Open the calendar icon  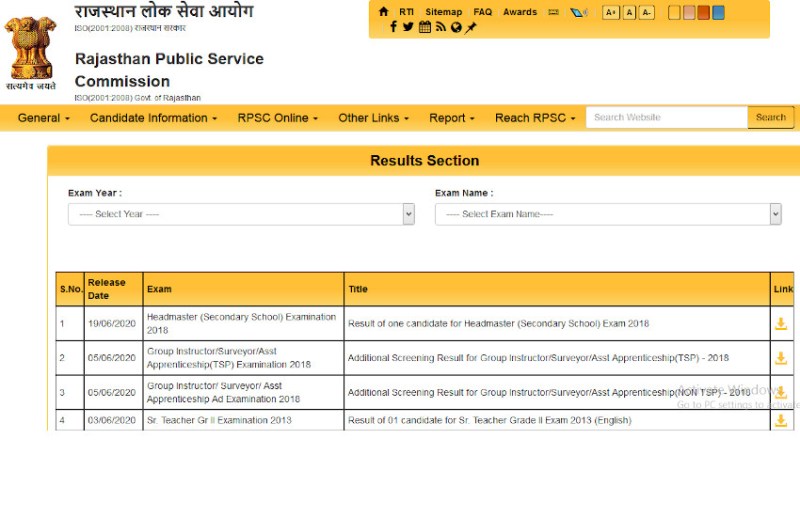click(424, 27)
